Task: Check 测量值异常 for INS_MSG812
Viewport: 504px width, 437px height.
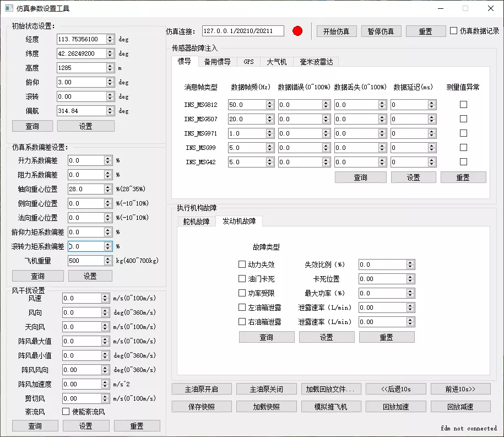Action: tap(463, 105)
